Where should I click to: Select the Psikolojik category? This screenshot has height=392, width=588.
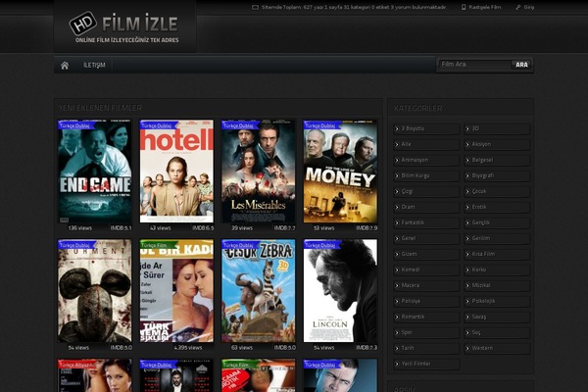tap(497, 302)
